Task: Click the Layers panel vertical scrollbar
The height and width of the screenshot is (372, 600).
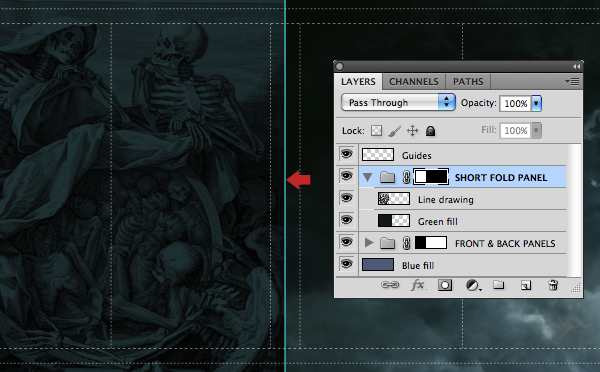Action: [x=574, y=210]
